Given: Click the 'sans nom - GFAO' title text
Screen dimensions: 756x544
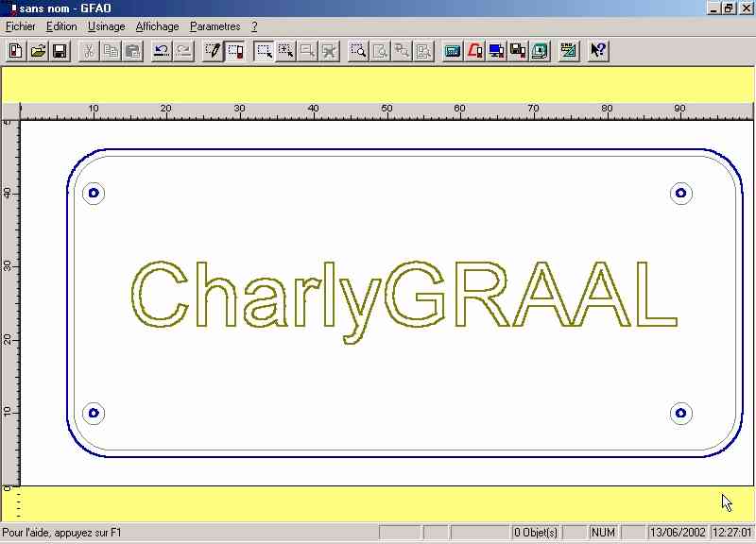Looking at the screenshot, I should 65,8.
